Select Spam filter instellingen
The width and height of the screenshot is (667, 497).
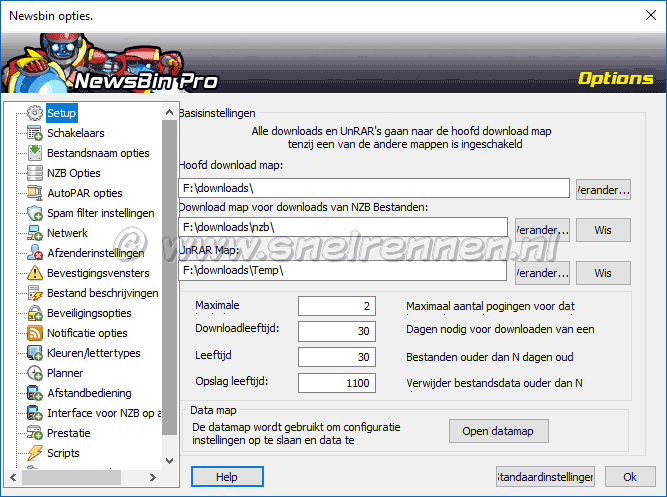click(101, 213)
